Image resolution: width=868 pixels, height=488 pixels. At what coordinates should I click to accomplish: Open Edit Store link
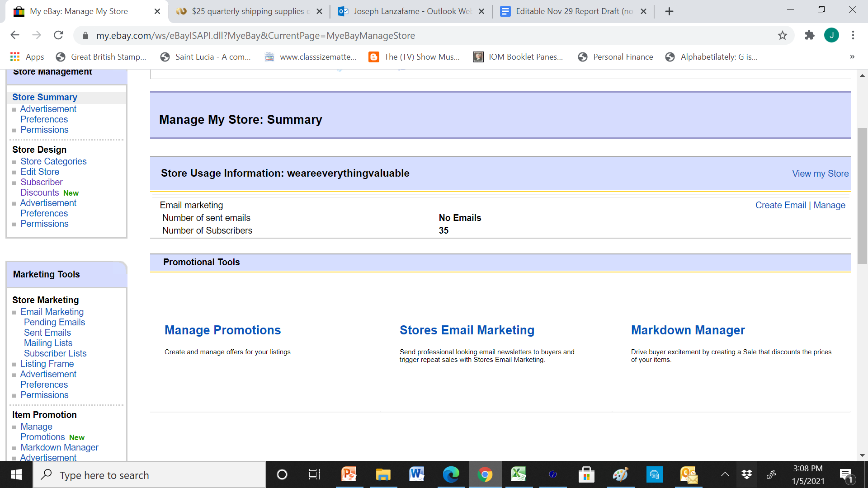[40, 172]
